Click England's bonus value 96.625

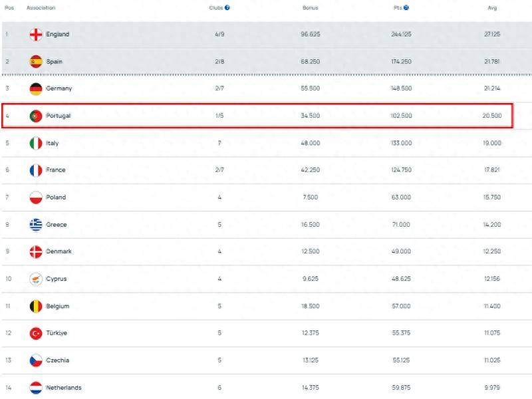pyautogui.click(x=311, y=35)
